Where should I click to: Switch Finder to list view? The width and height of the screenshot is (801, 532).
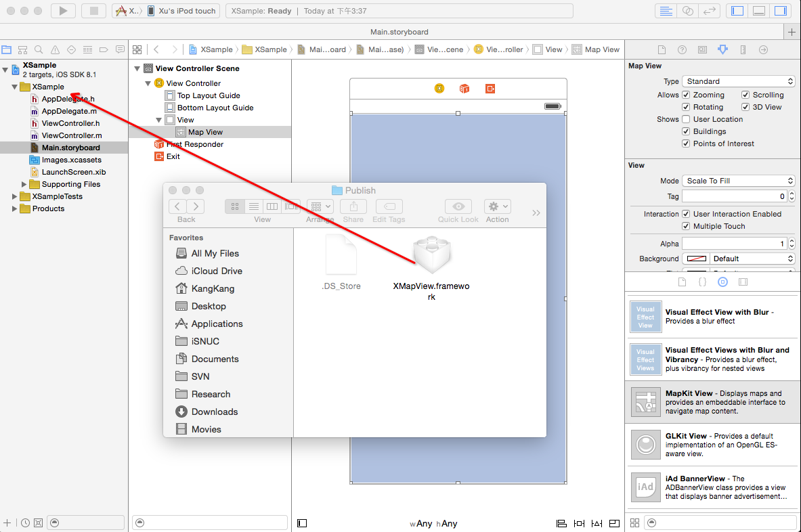253,206
